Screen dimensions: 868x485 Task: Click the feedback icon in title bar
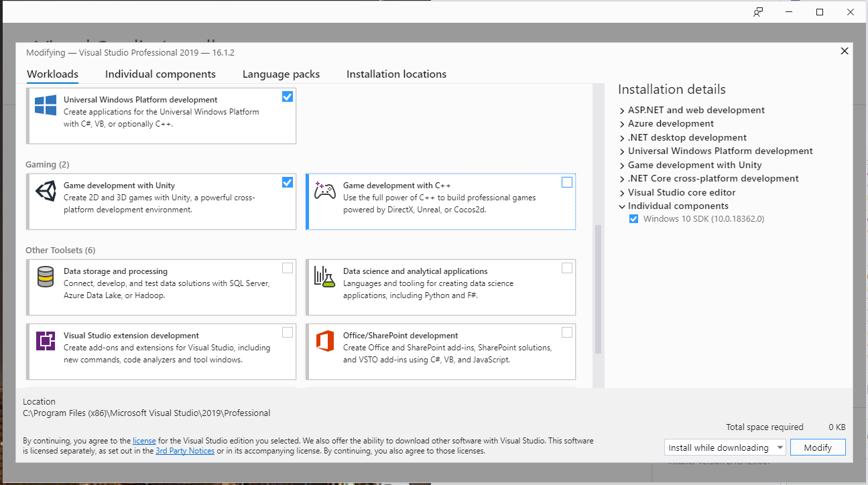coord(758,12)
